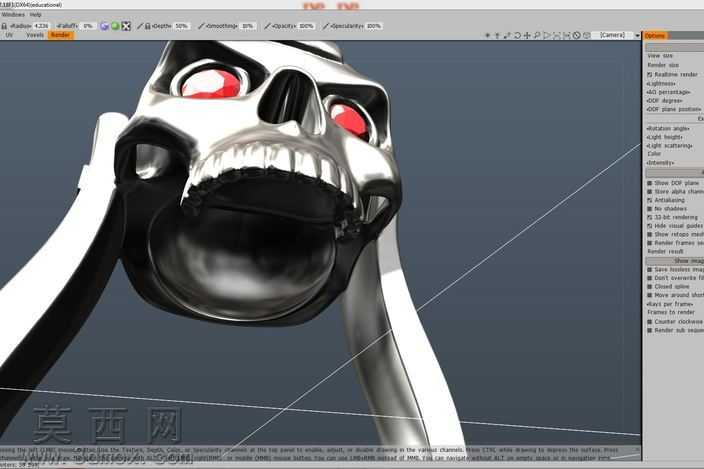Toggle the Hide visual guides checkbox

pyautogui.click(x=649, y=226)
